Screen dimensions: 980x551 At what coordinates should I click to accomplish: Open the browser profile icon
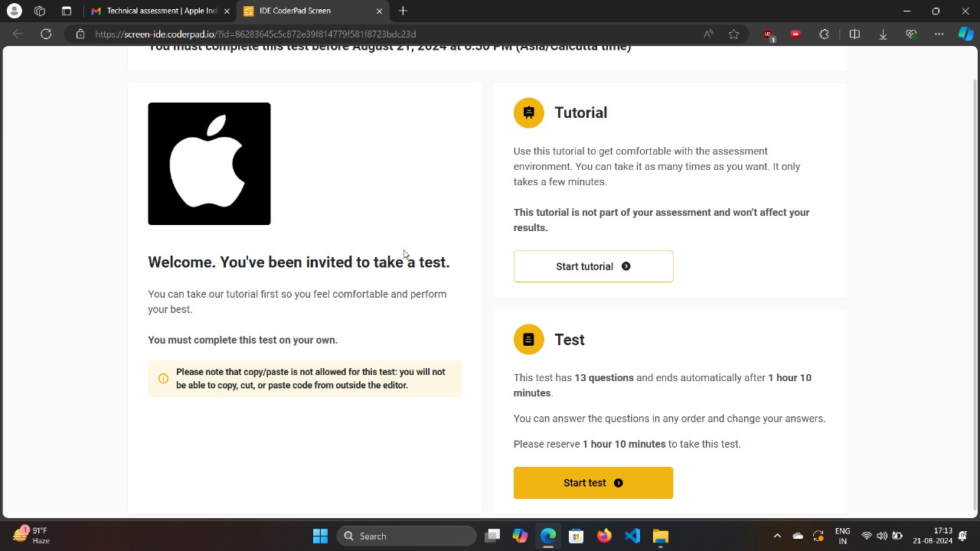(14, 11)
